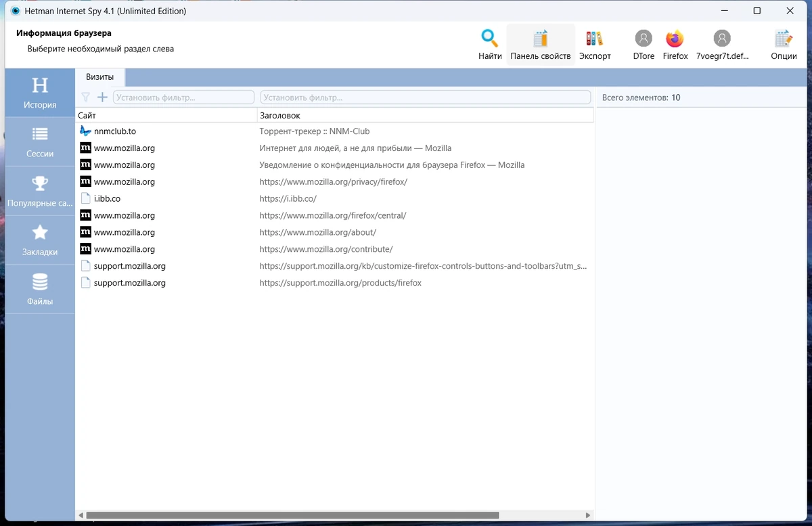Switch to the Визиты tab
812x526 pixels.
100,77
